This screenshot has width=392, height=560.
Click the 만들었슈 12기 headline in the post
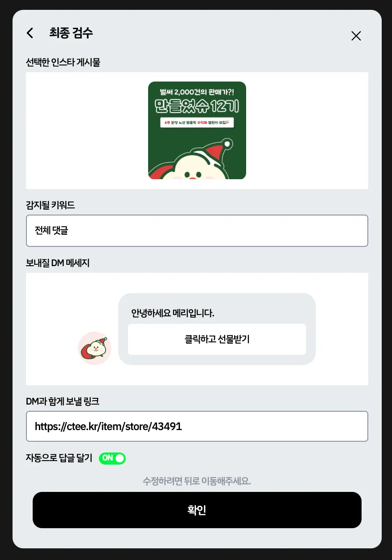197,106
